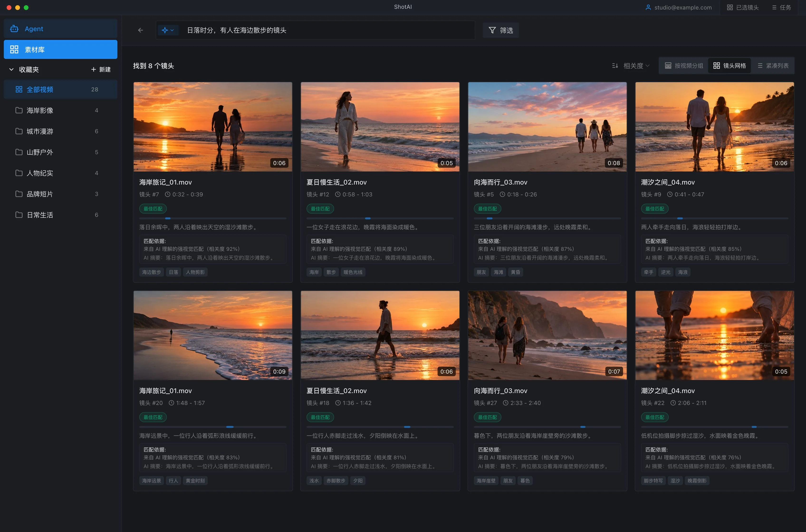
Task: Select the 镜头网格 view
Action: click(x=730, y=66)
